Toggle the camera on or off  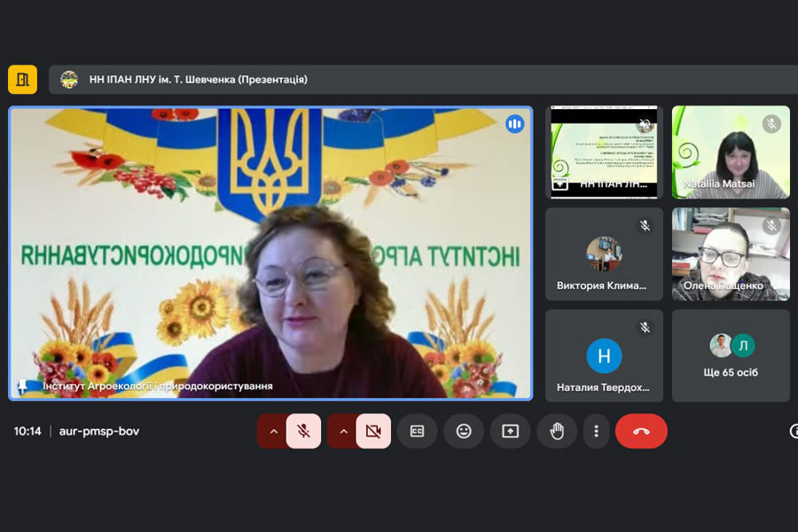pyautogui.click(x=373, y=431)
